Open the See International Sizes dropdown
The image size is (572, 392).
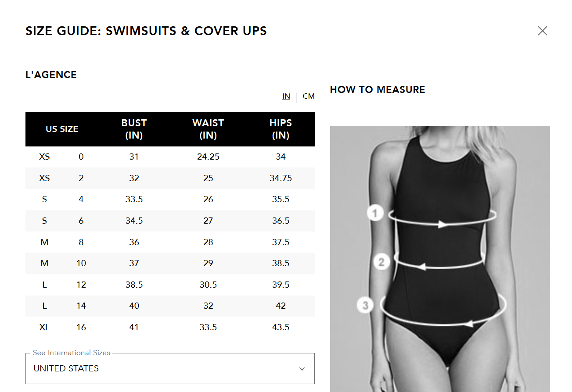[x=170, y=368]
